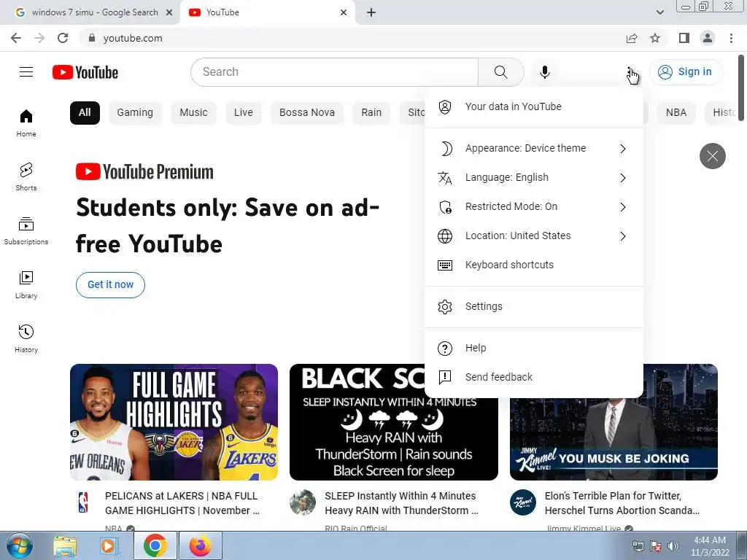Image resolution: width=747 pixels, height=560 pixels.
Task: Open Keyboard shortcuts
Action: tap(533, 265)
